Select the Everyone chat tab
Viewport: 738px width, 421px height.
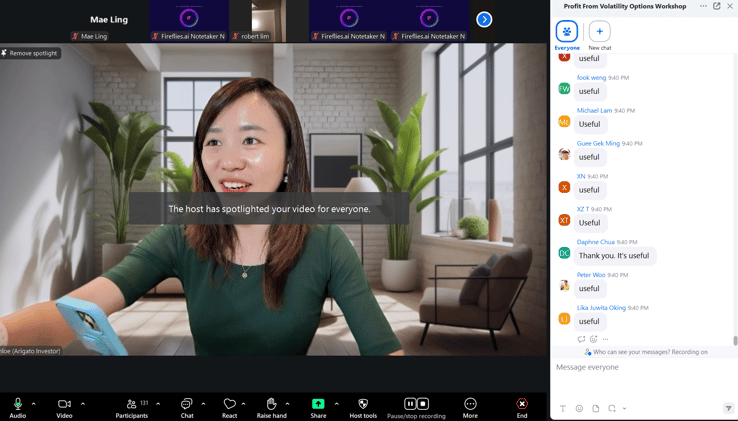[567, 32]
